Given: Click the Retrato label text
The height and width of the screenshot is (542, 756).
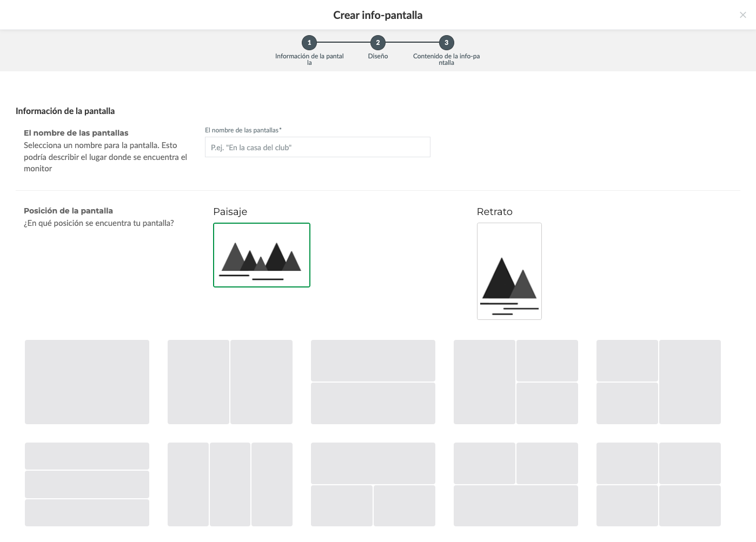Looking at the screenshot, I should (494, 212).
